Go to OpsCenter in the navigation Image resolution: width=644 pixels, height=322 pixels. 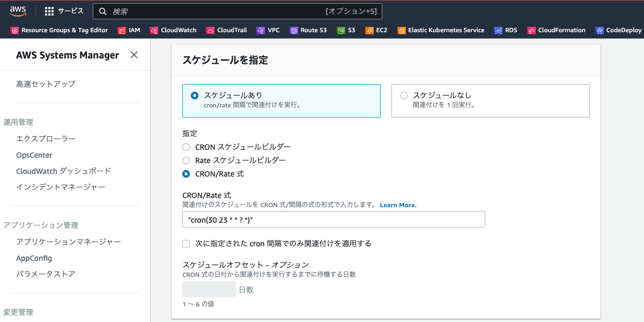point(33,155)
